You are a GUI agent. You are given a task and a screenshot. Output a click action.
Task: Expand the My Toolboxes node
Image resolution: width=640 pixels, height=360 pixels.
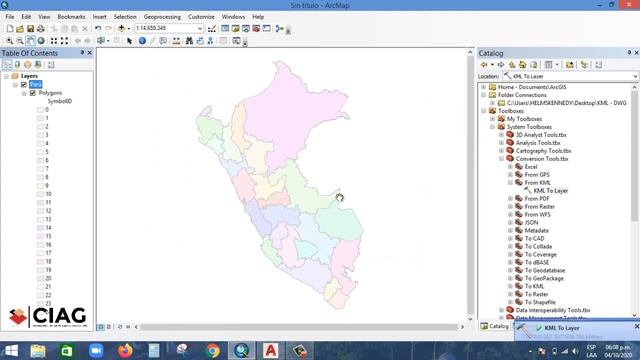[x=492, y=119]
